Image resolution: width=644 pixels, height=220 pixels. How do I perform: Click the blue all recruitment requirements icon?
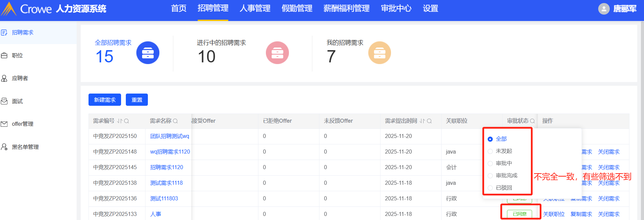148,53
